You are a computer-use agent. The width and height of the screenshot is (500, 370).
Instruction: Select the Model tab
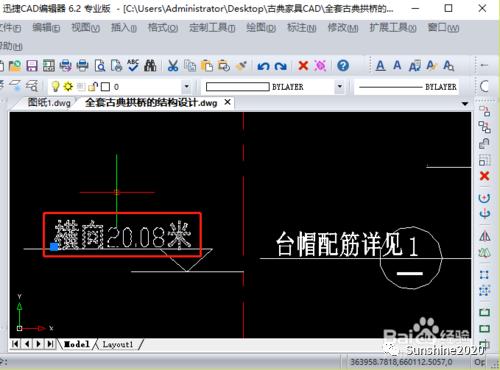coord(77,344)
